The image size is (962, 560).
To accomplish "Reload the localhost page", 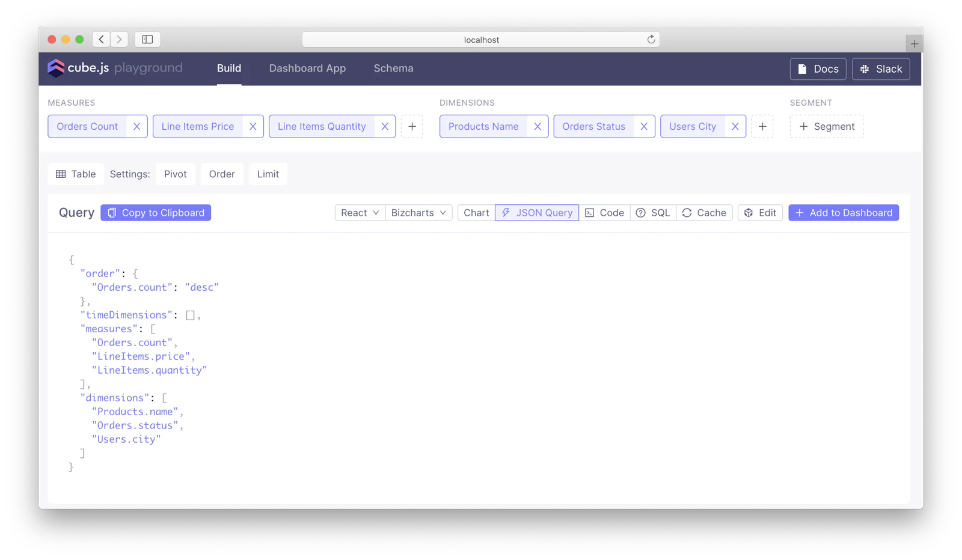I will [x=651, y=40].
